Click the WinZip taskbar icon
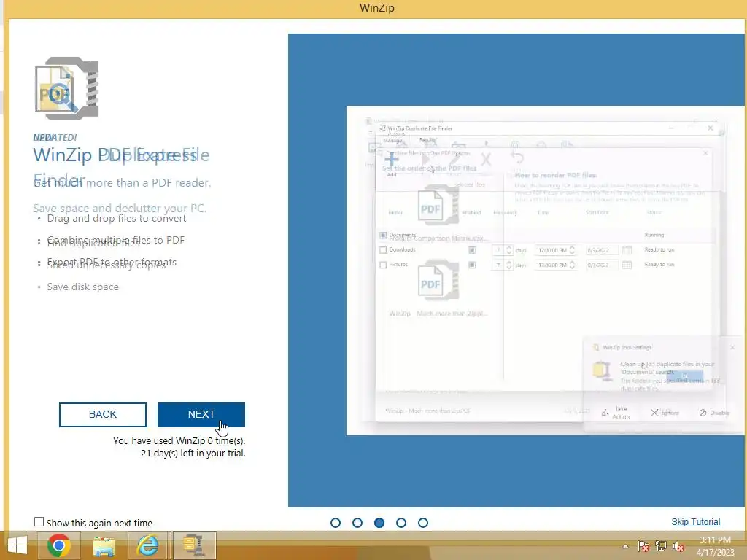 (x=194, y=545)
